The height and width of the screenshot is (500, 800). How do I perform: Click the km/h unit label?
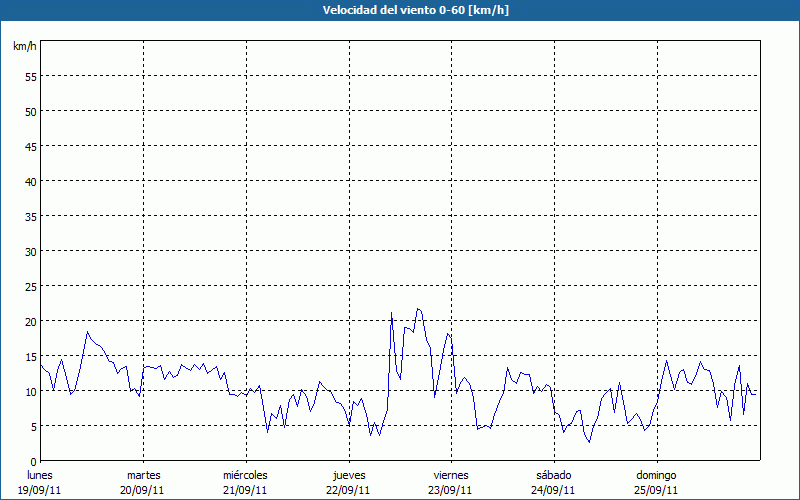point(24,47)
